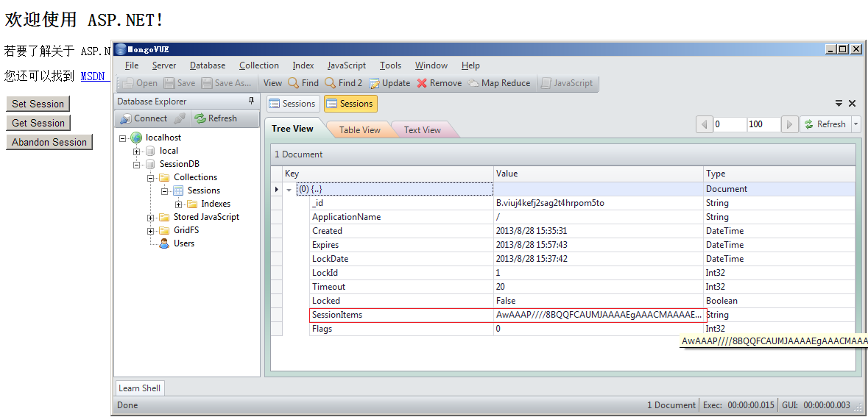This screenshot has height=417, width=868.
Task: Open the Refresh dropdown arrow
Action: point(856,124)
